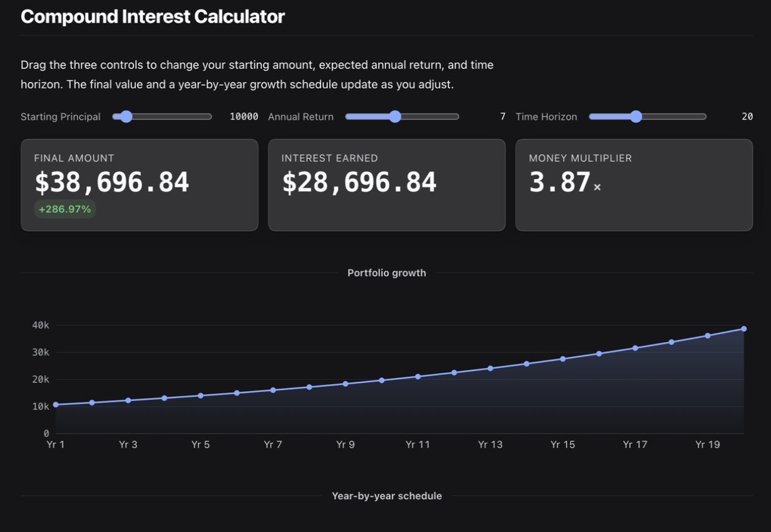Click the Money Multiplier 3.87 value
The image size is (771, 532).
[x=560, y=182]
